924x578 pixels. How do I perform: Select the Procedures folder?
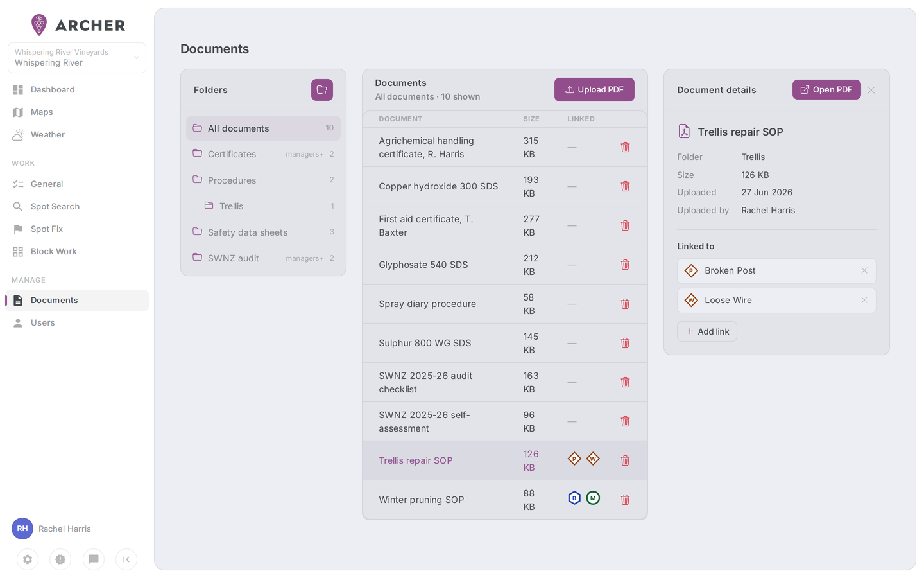click(263, 180)
